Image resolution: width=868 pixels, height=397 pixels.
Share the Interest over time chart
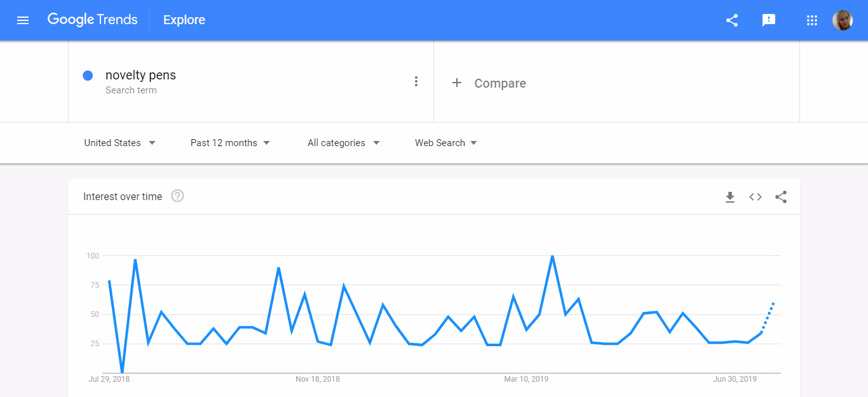click(780, 197)
